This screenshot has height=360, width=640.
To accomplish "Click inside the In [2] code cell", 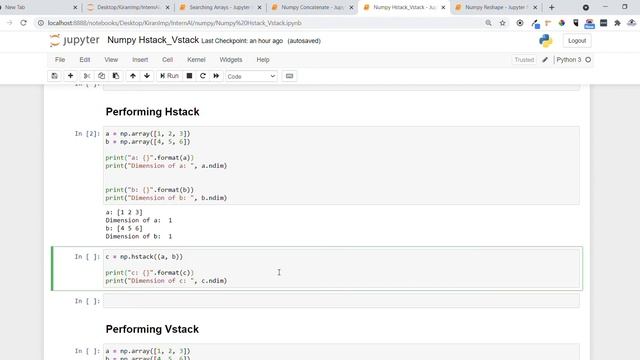I will pos(341,165).
